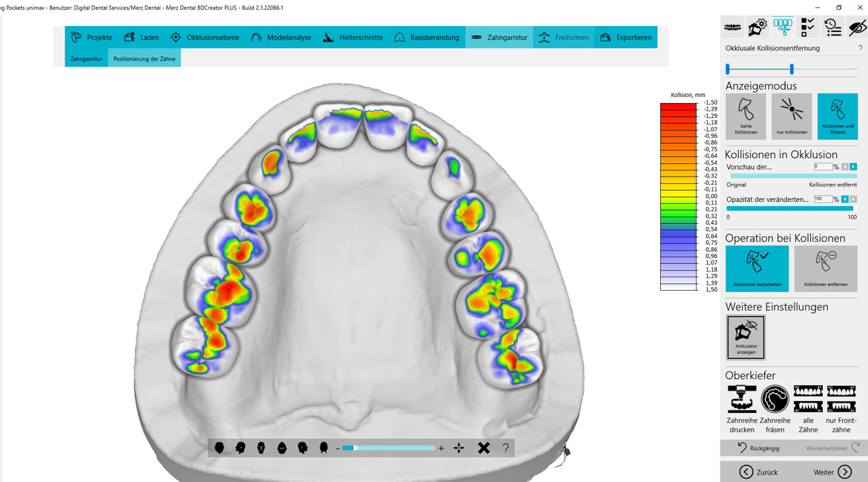Adjust the 'Okklusale Kollisionsentfernung' slider handle

[x=792, y=69]
